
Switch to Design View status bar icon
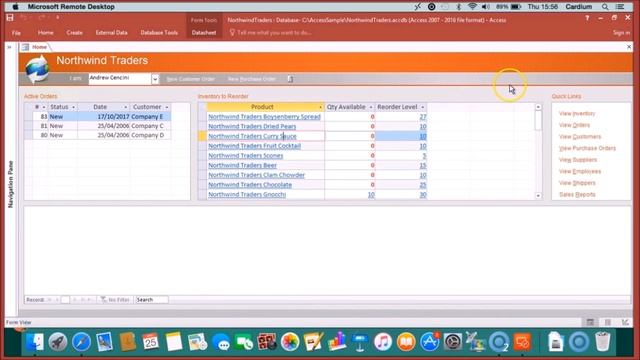625,322
